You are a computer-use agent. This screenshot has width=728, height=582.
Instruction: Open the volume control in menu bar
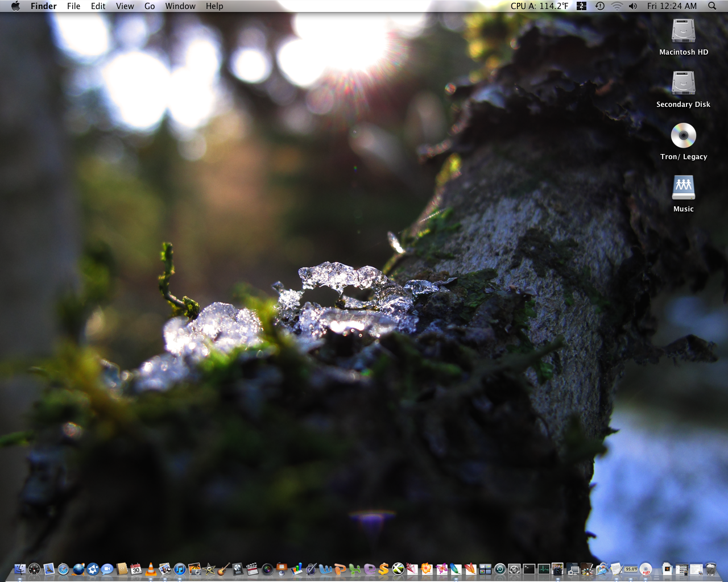click(633, 6)
